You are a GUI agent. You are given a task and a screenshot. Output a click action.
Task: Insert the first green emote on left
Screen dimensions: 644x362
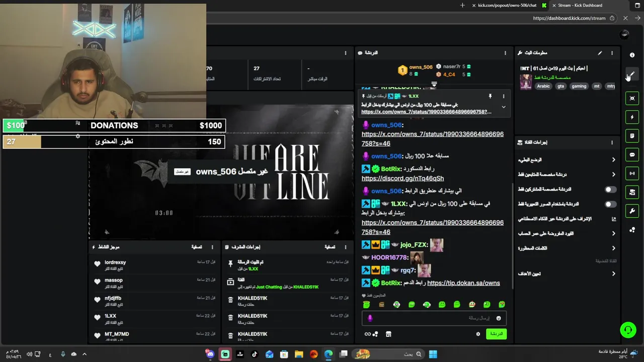click(x=366, y=305)
